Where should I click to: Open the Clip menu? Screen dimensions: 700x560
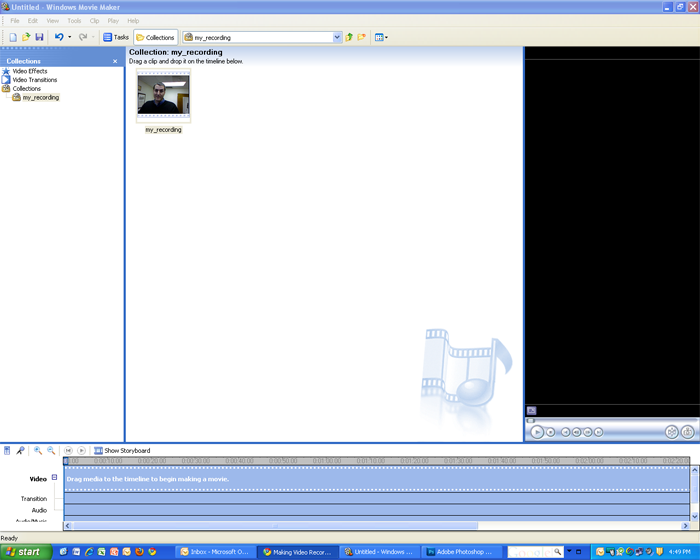pos(94,21)
